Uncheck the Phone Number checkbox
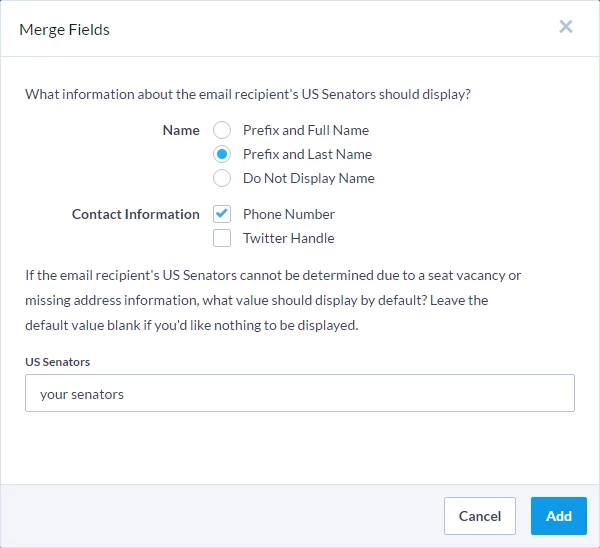600x548 pixels. pos(222,214)
